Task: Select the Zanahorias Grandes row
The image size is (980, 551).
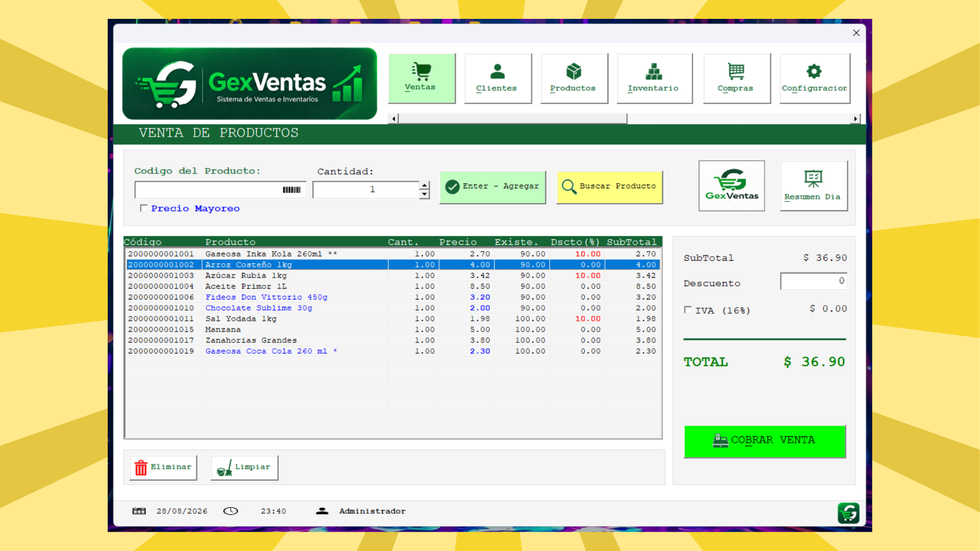Action: click(x=393, y=340)
